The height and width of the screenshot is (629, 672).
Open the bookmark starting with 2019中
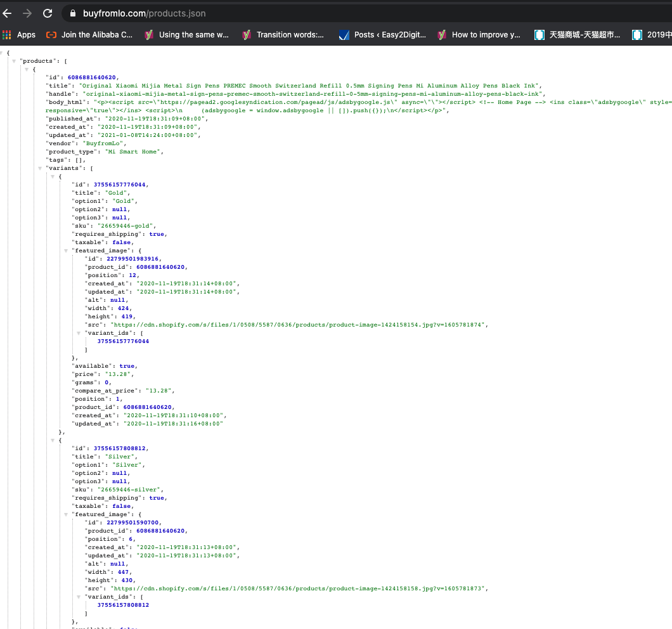point(652,35)
